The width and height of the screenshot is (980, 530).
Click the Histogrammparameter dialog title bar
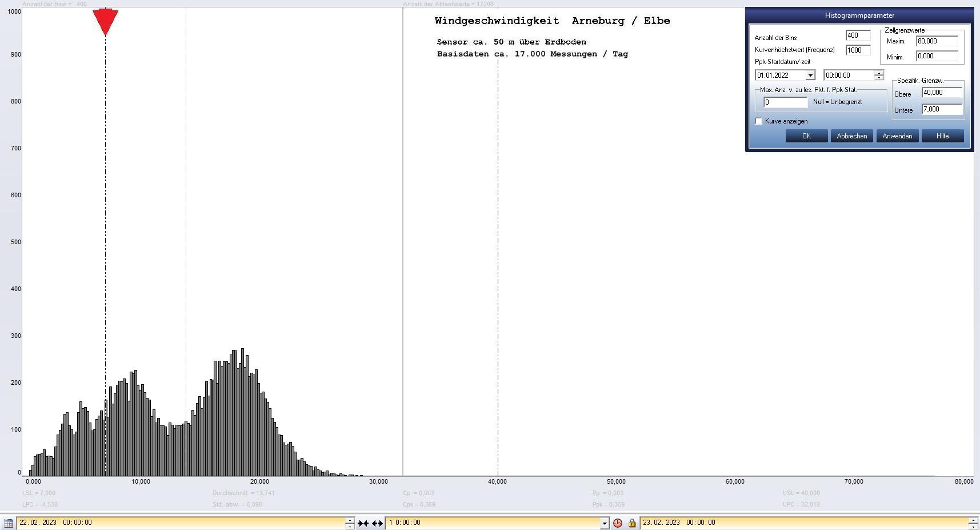click(859, 15)
